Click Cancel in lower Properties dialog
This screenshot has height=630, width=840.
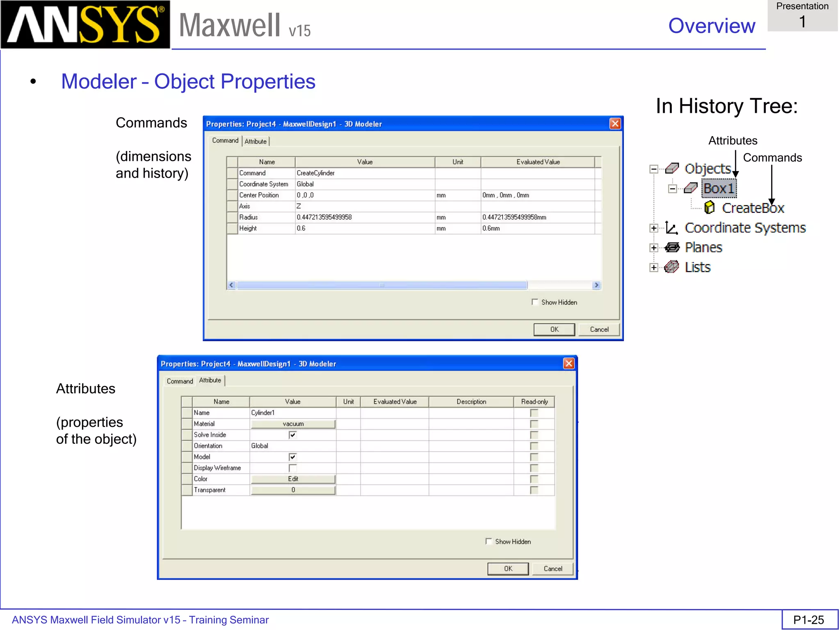coord(552,568)
